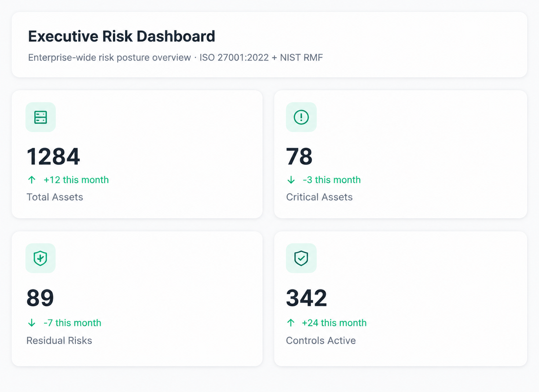
Task: Click the Executive Risk Dashboard heading
Action: pyautogui.click(x=122, y=36)
